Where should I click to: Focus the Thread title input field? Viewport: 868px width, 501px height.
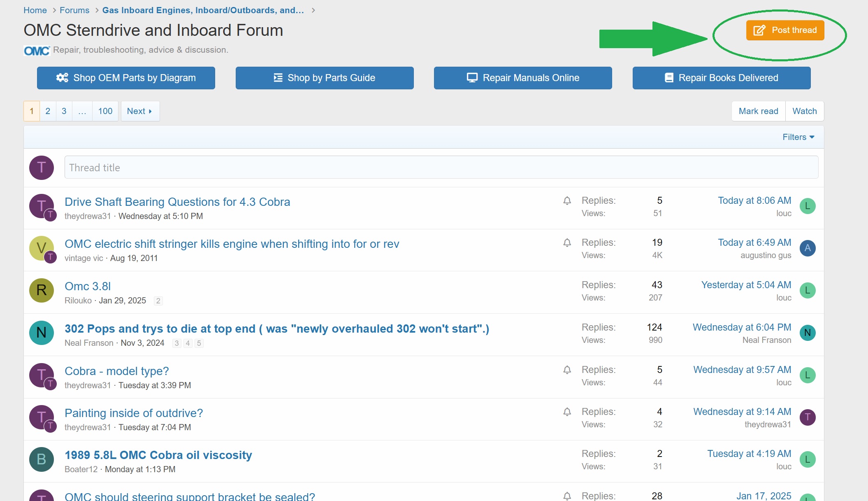(x=441, y=167)
